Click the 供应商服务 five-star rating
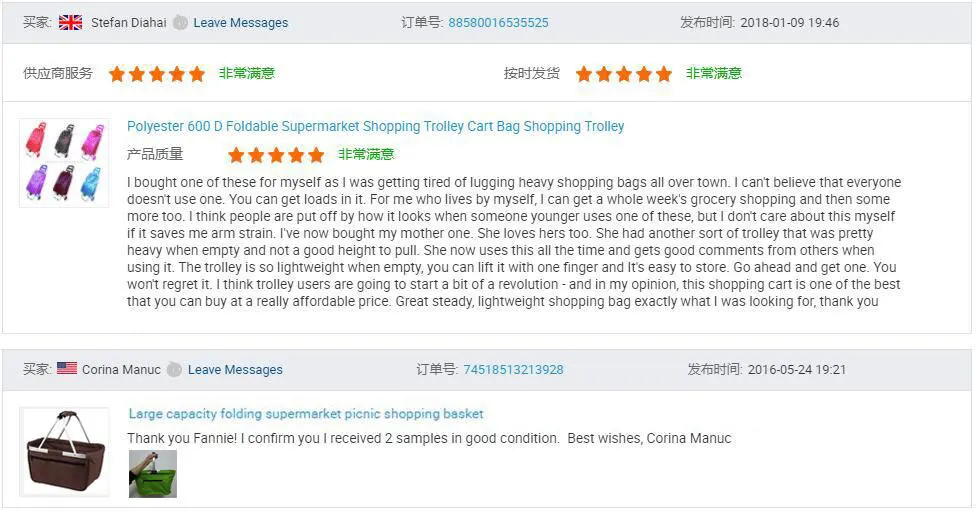Viewport: 976px width, 511px height. [x=157, y=73]
